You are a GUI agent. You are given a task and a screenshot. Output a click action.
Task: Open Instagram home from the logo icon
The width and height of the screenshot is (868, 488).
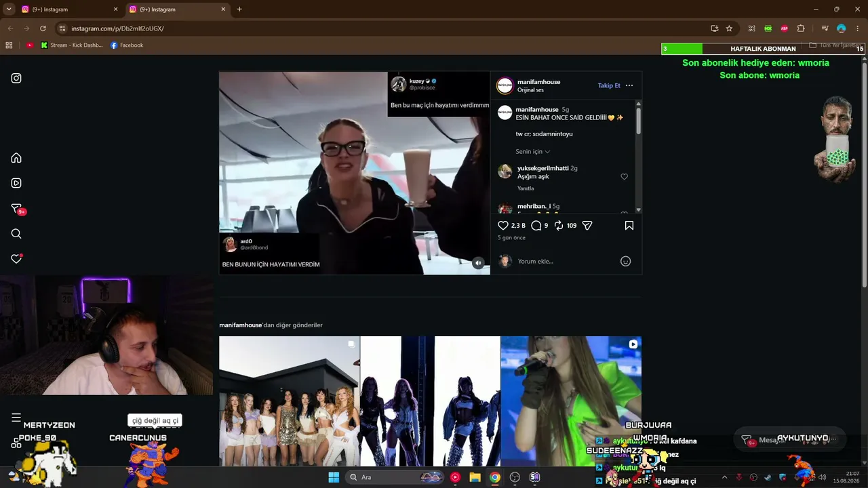[16, 78]
